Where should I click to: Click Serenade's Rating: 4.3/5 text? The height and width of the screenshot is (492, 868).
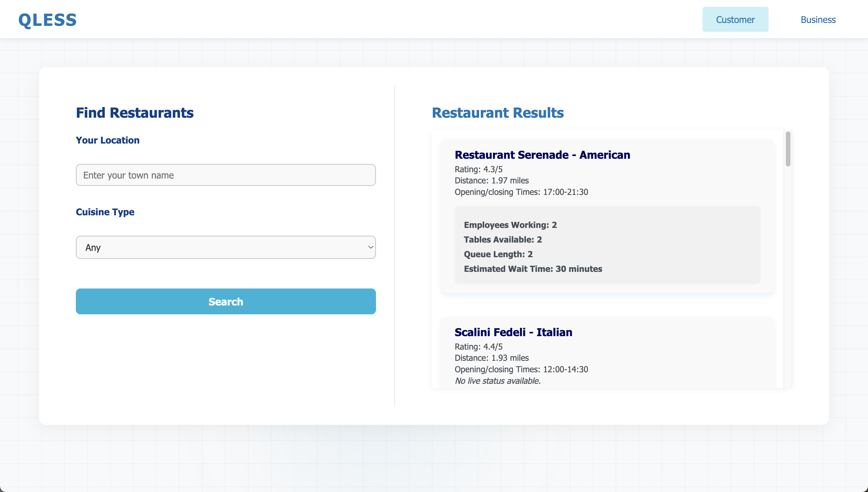pos(478,169)
